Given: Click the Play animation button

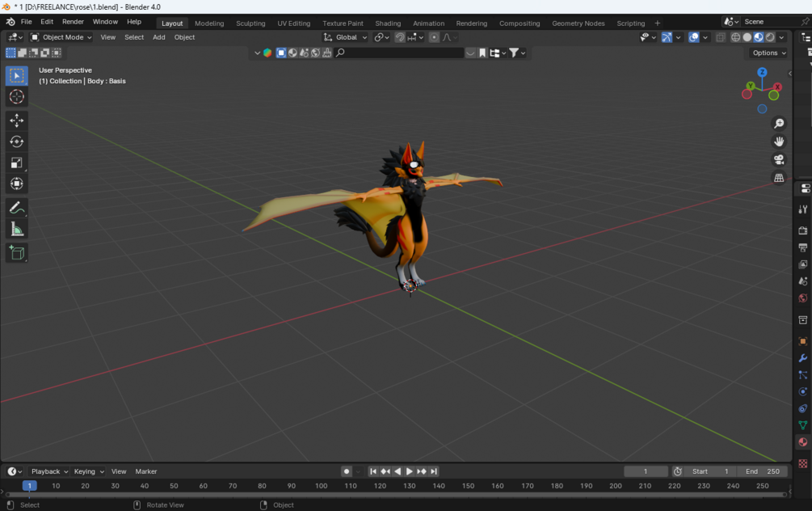Looking at the screenshot, I should tap(409, 471).
